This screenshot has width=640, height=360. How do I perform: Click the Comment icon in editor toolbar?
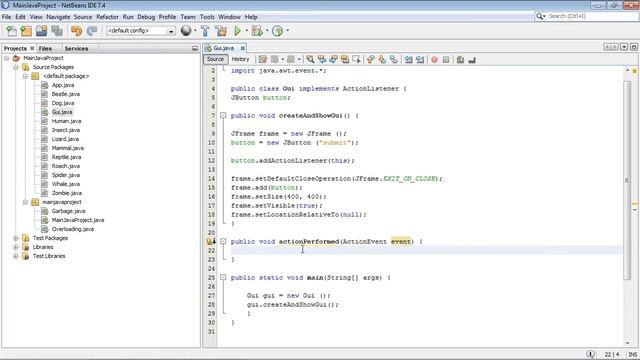click(x=460, y=60)
